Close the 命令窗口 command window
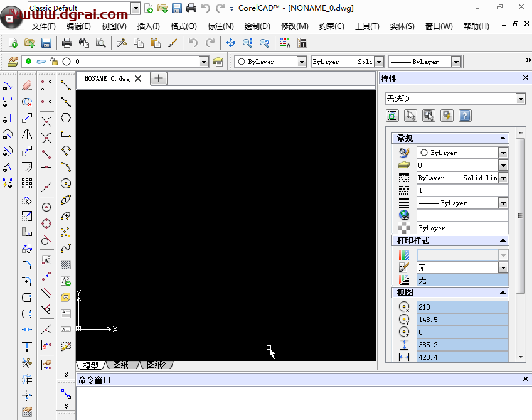 tap(526, 379)
